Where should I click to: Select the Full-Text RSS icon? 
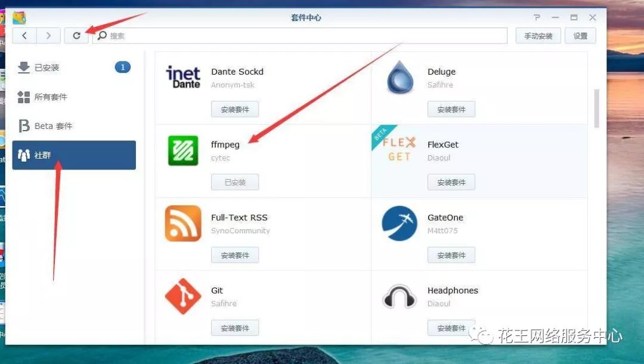(182, 224)
